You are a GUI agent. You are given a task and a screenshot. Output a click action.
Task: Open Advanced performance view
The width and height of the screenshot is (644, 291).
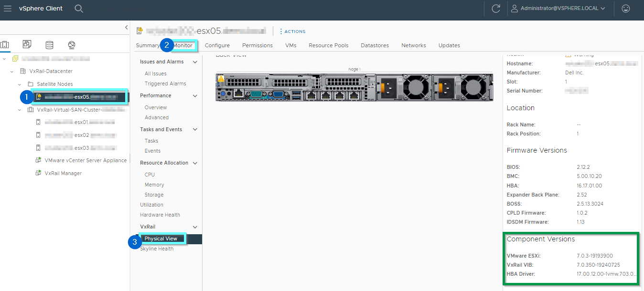tap(157, 117)
